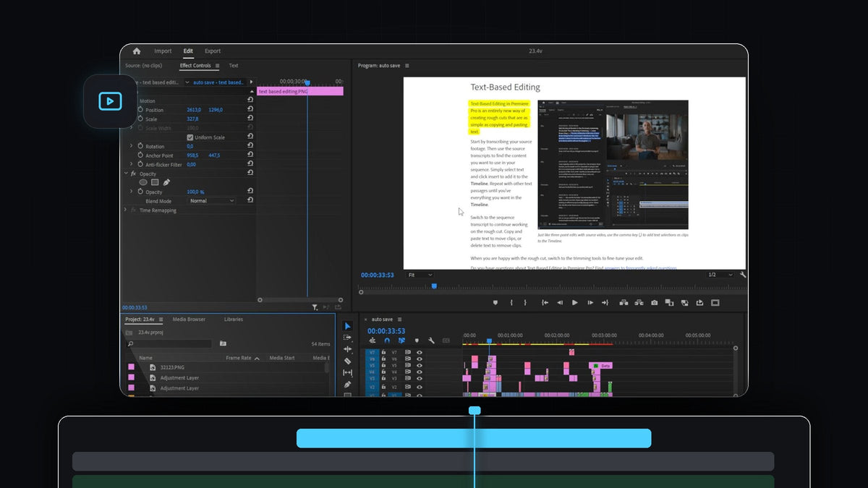
Task: Collapse the Opacity effect group
Action: (125, 174)
